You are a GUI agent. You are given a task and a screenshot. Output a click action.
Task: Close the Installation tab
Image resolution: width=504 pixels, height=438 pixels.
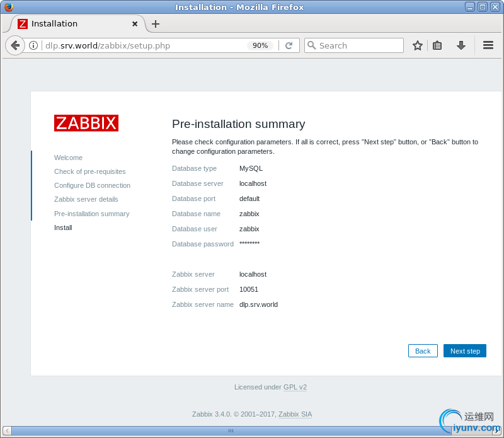point(135,24)
